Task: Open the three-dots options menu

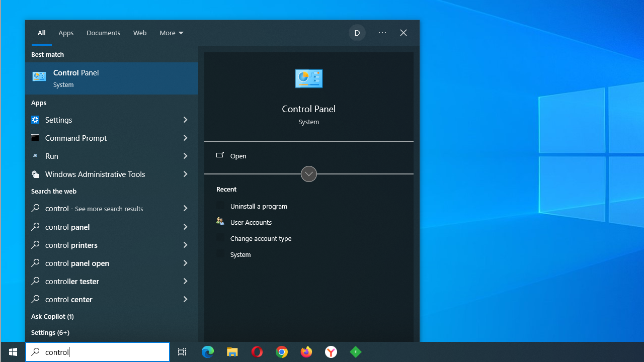Action: click(382, 33)
